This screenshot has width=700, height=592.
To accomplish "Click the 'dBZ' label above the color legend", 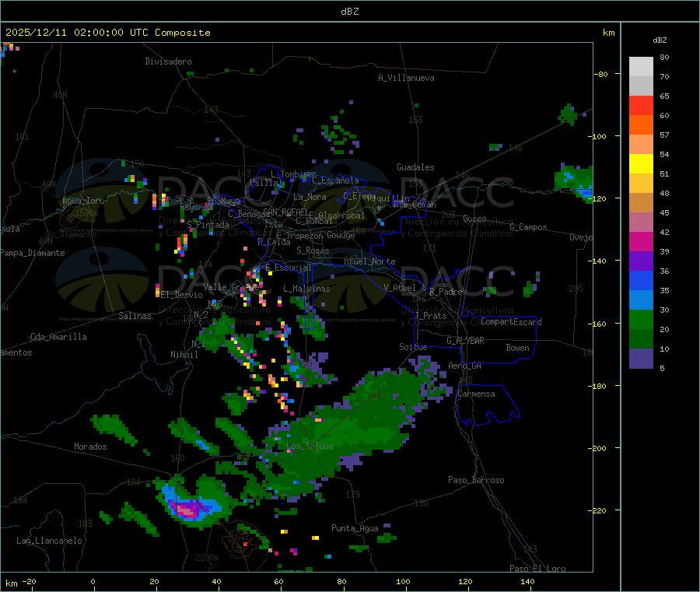I will coord(660,40).
